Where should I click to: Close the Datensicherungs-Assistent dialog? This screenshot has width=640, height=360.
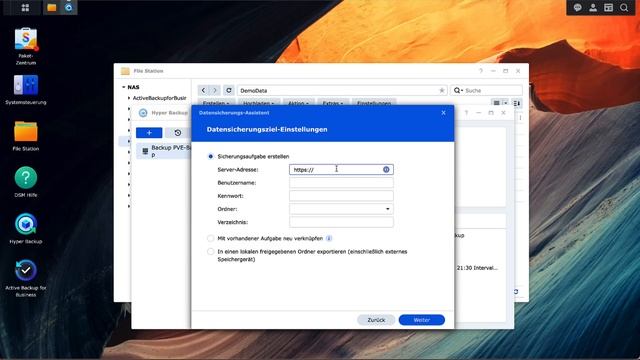tap(444, 113)
